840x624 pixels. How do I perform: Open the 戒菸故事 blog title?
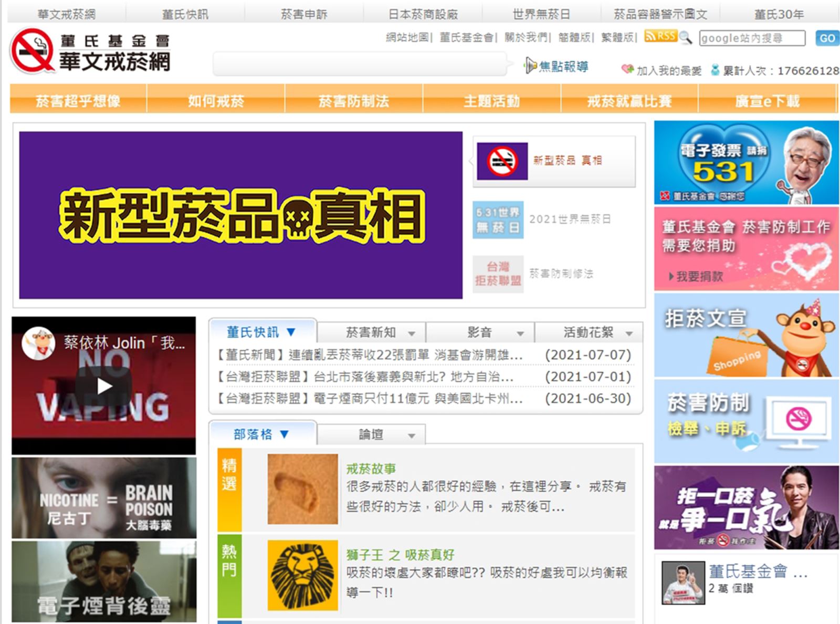click(371, 469)
